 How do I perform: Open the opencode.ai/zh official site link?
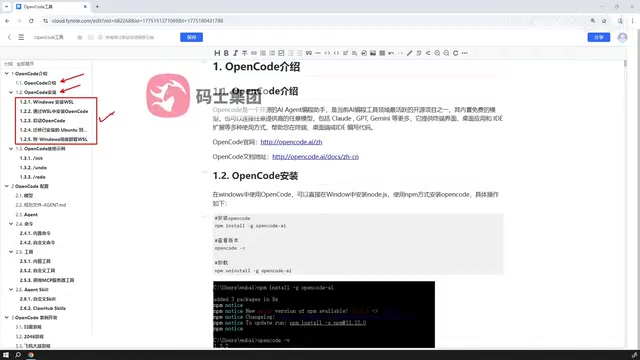click(x=291, y=142)
